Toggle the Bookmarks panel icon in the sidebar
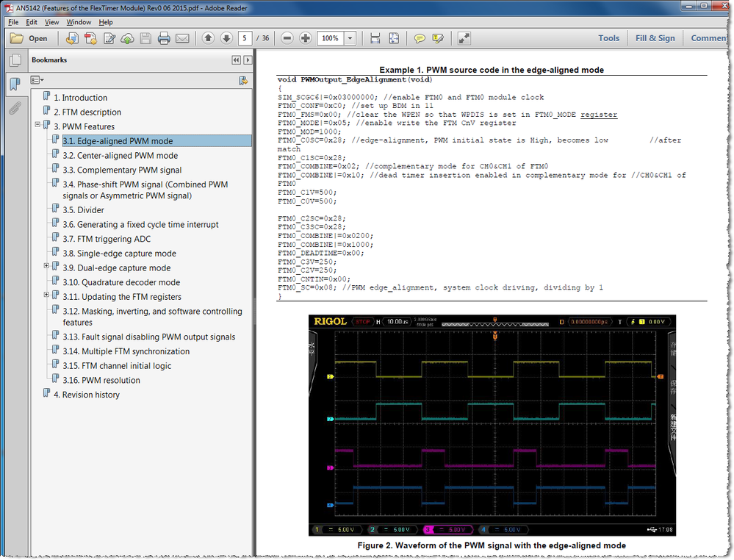Viewport: 734px width, 560px height. 14,85
